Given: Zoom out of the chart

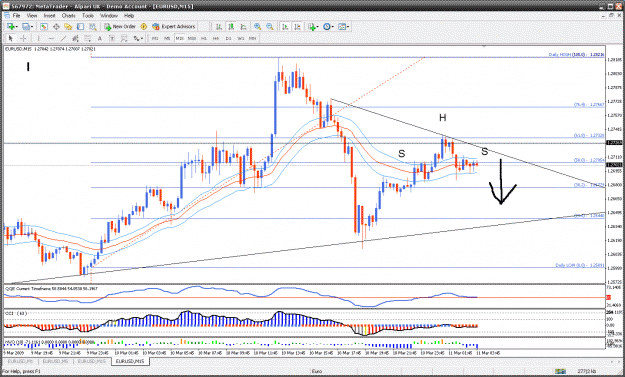Looking at the screenshot, I should [x=270, y=27].
